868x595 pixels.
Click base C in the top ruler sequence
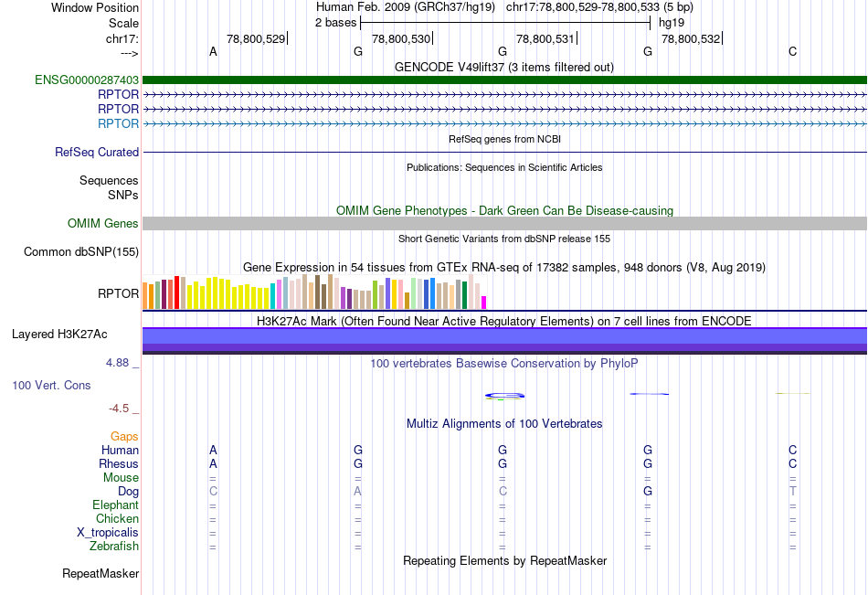(793, 51)
